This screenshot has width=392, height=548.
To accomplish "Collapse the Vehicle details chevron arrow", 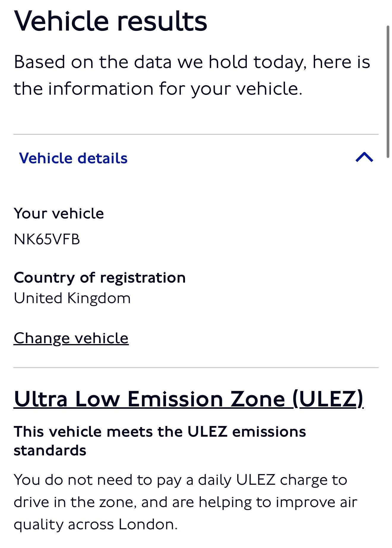I will coord(364,157).
